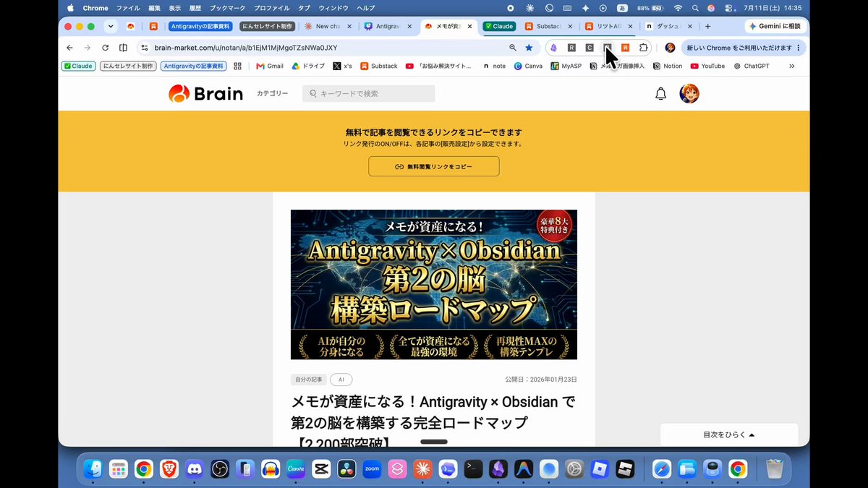Open the Chrome three-dot menu
This screenshot has width=868, height=488.
click(x=799, y=48)
